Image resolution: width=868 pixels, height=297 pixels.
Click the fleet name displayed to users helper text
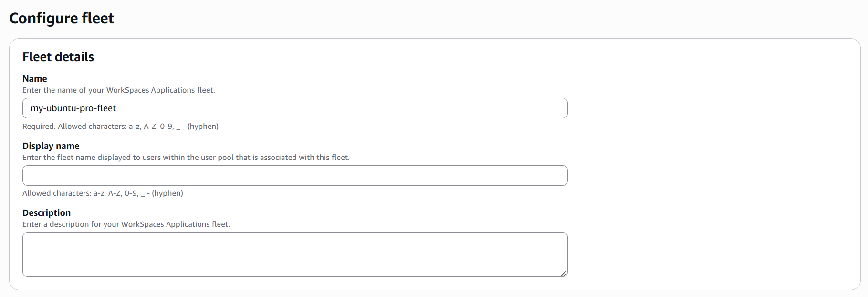(x=186, y=157)
